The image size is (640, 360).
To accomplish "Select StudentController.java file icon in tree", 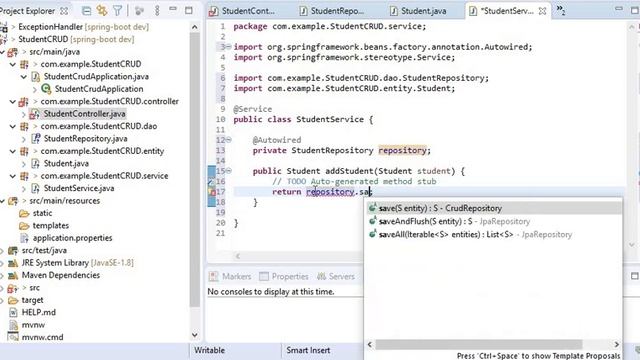I will tap(35, 114).
